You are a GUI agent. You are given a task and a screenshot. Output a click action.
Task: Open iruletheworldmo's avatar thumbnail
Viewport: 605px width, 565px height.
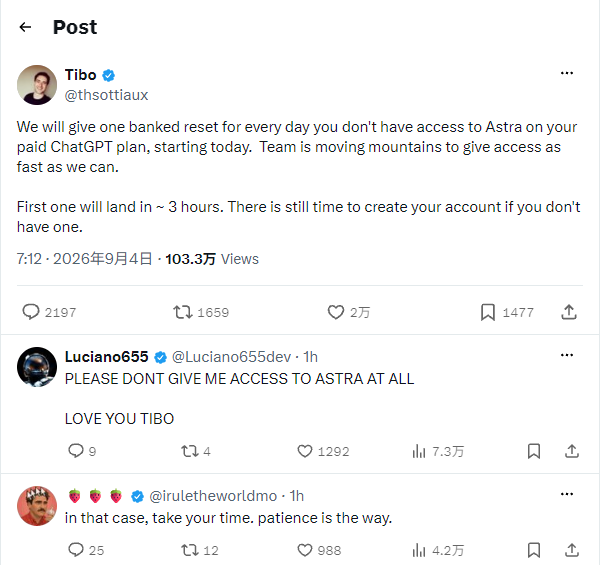37,506
